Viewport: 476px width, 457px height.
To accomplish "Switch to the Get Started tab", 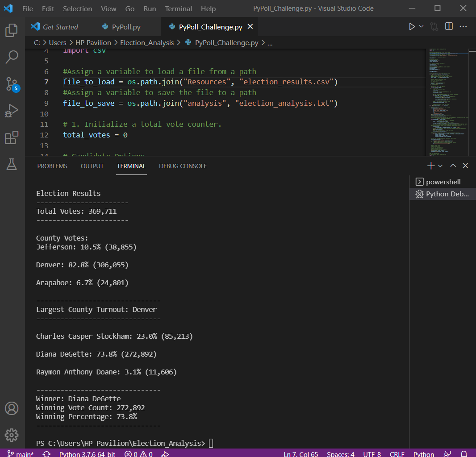I will (x=60, y=27).
